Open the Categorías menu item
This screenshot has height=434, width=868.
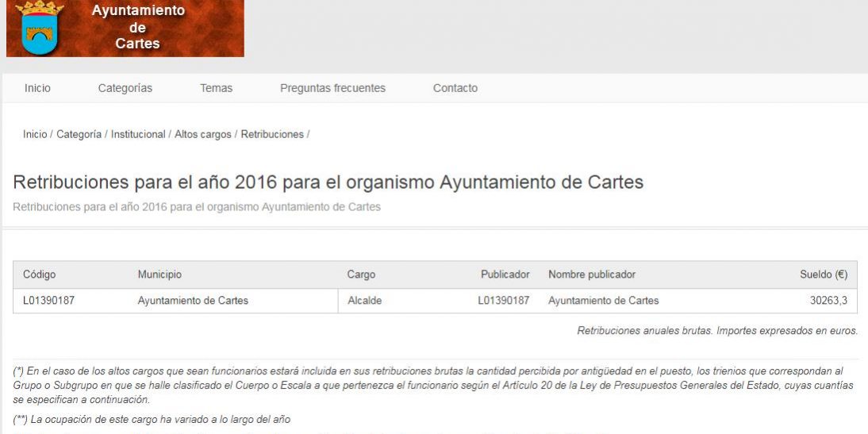(x=125, y=88)
